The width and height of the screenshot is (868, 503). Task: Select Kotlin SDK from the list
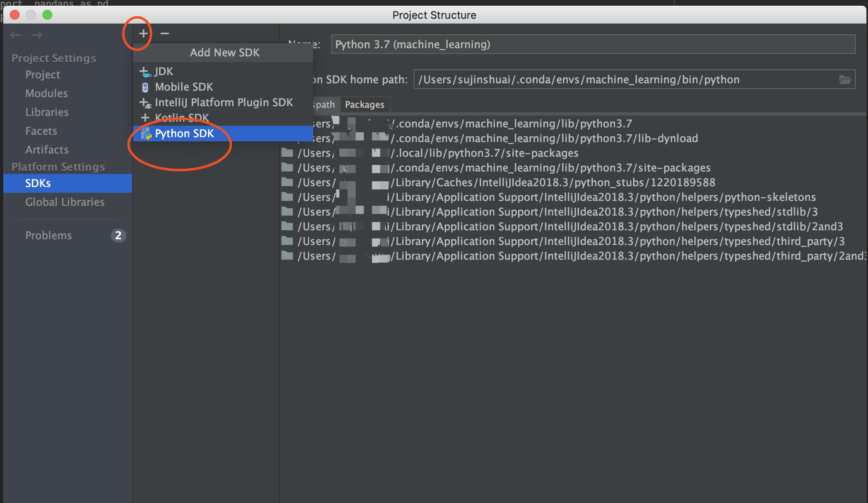[182, 118]
